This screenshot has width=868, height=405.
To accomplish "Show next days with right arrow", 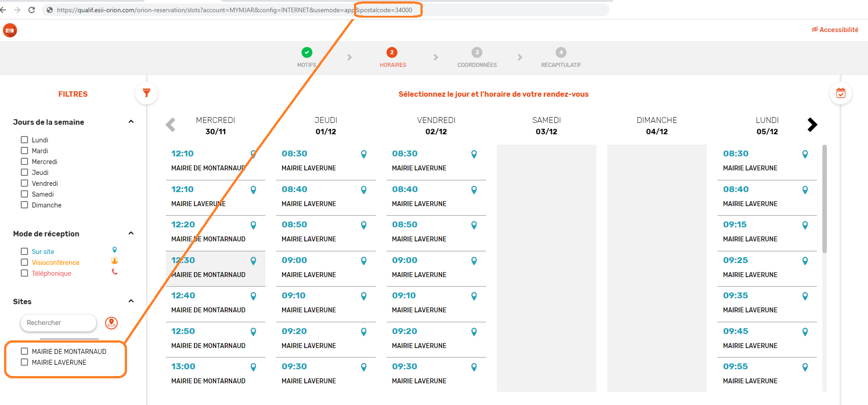I will 812,124.
